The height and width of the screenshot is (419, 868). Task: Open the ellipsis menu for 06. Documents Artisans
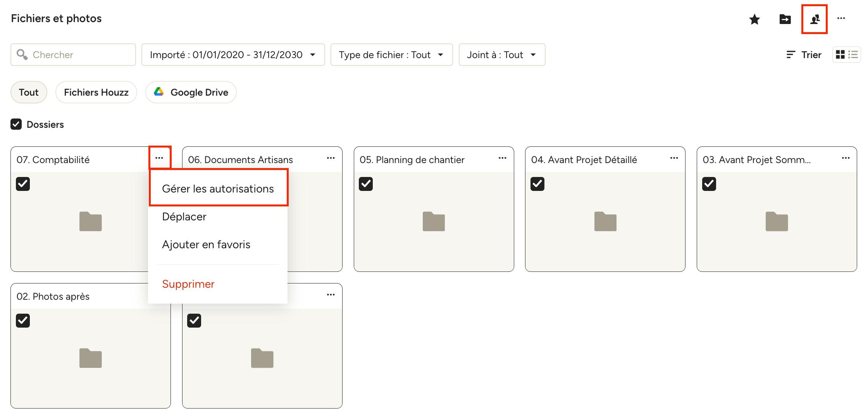331,158
